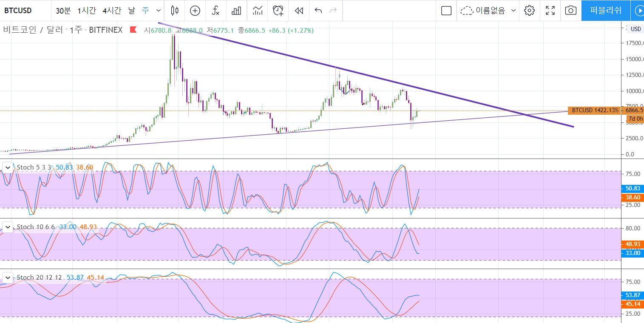Collapse the Stoch 5 3 3 indicator pane
Image resolution: width=644 pixels, height=323 pixels.
[8, 167]
